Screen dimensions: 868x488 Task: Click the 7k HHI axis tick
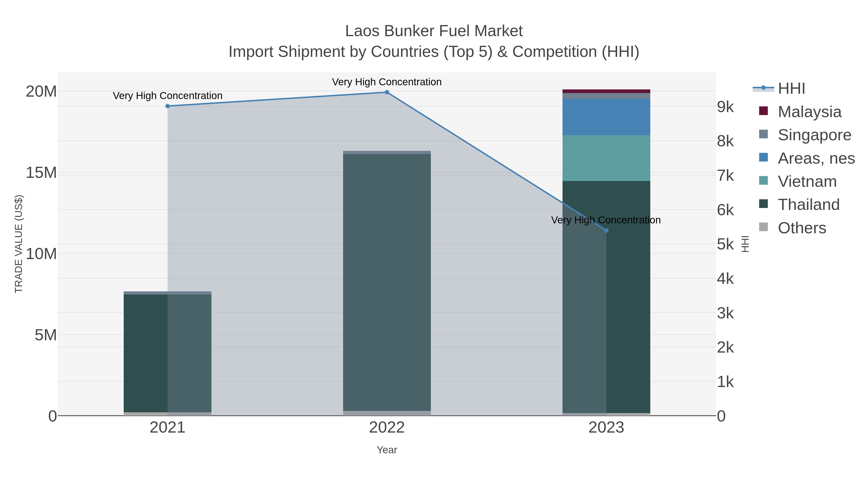tap(725, 175)
